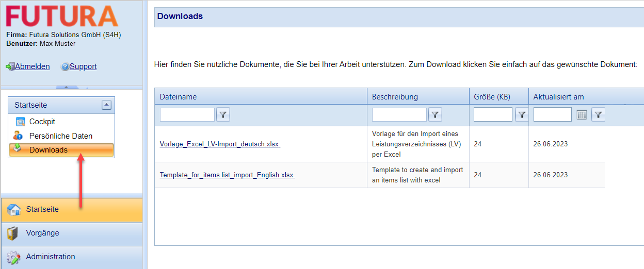Collapse the Startseite panel with arrow button

click(x=106, y=105)
